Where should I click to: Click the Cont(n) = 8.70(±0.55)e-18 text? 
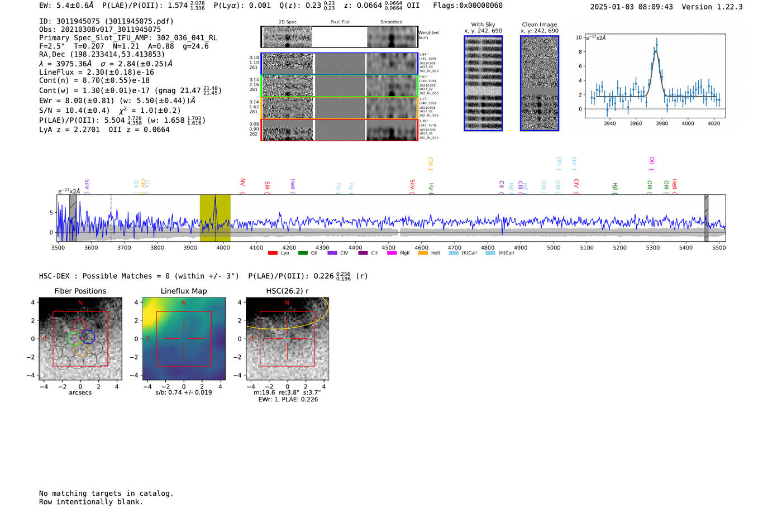[94, 81]
